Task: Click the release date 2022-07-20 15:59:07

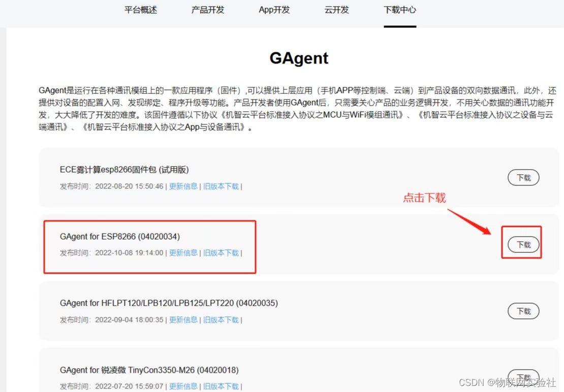Action: [129, 386]
